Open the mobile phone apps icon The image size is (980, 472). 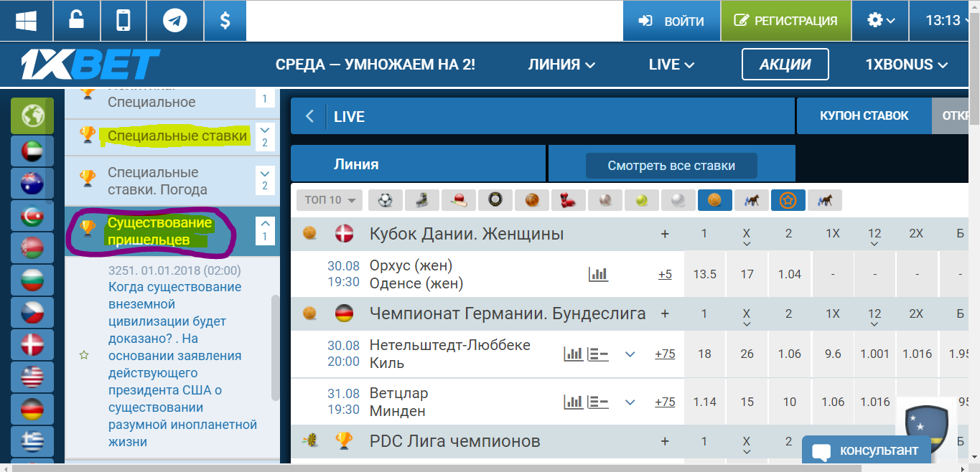click(x=123, y=20)
